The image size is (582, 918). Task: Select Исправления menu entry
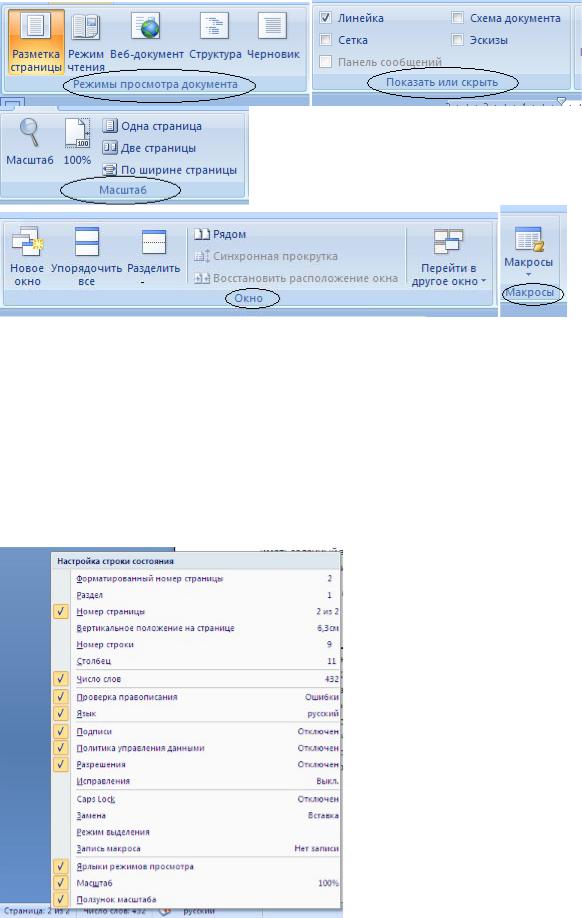pos(196,781)
